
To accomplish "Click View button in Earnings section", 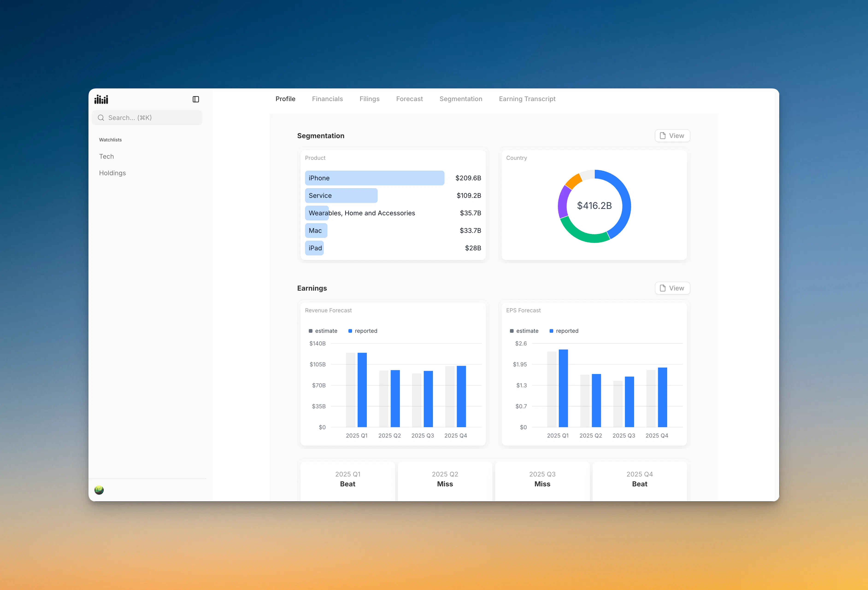I will click(x=672, y=288).
